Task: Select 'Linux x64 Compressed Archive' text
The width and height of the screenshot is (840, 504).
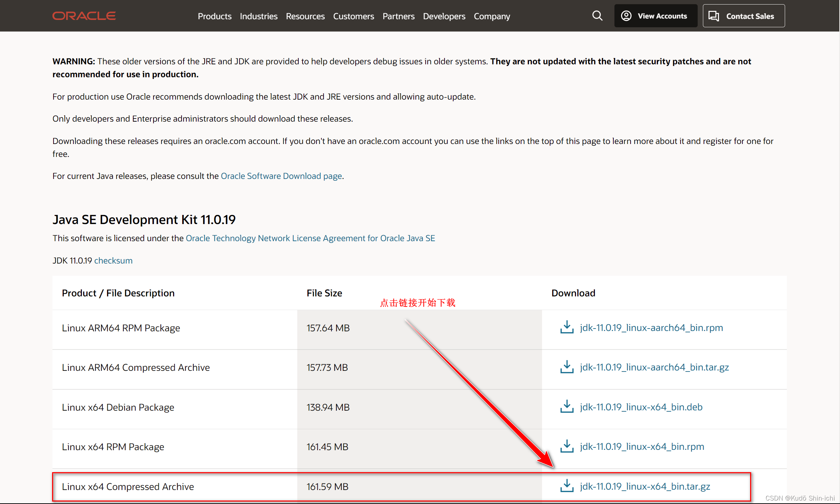Action: point(128,487)
